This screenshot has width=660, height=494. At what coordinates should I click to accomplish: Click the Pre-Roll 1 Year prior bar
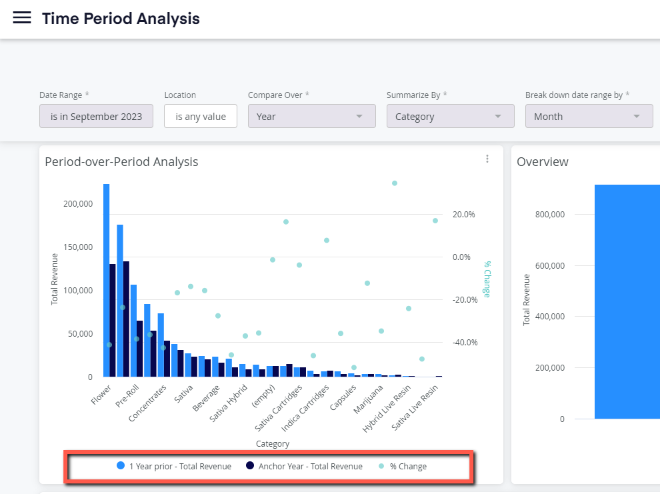tap(120, 300)
